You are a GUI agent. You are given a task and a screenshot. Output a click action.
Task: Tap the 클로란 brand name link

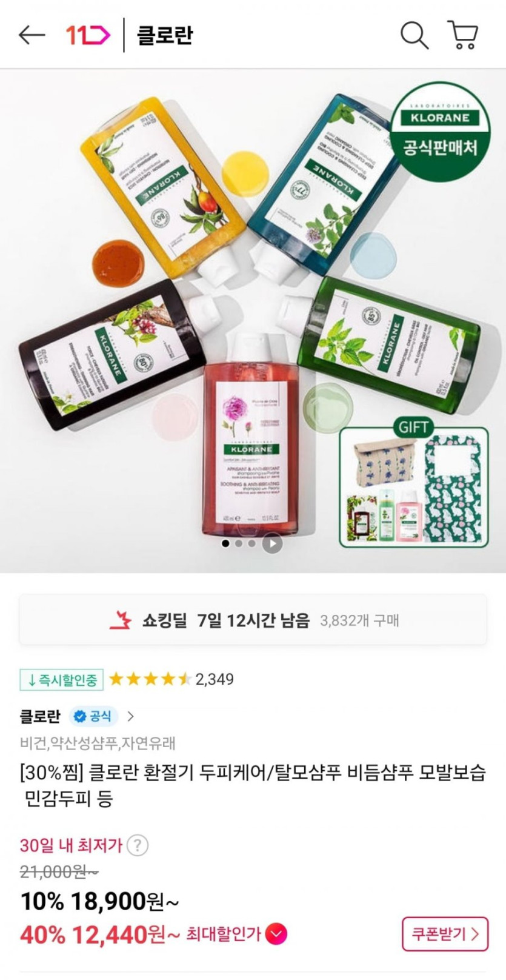[x=40, y=716]
